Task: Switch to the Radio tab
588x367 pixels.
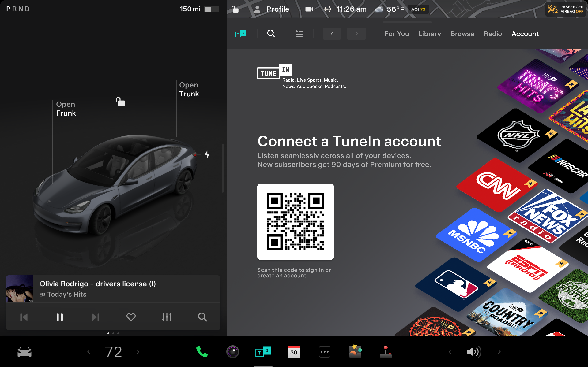Action: point(493,34)
